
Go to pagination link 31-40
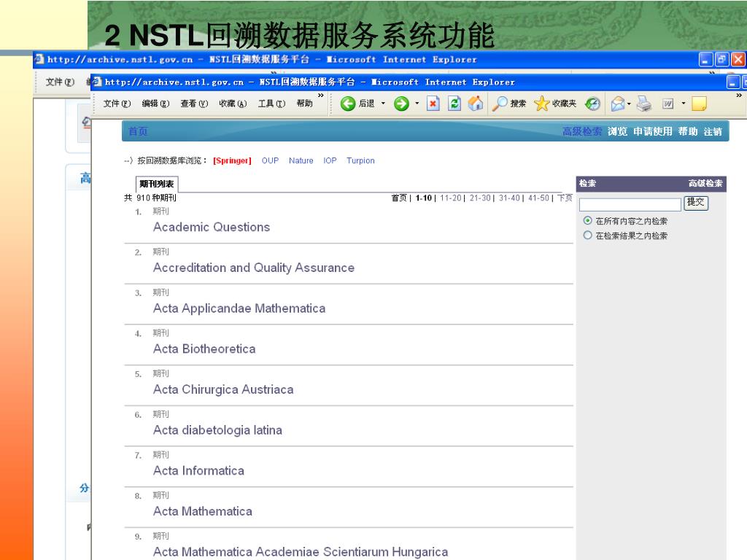click(x=509, y=198)
